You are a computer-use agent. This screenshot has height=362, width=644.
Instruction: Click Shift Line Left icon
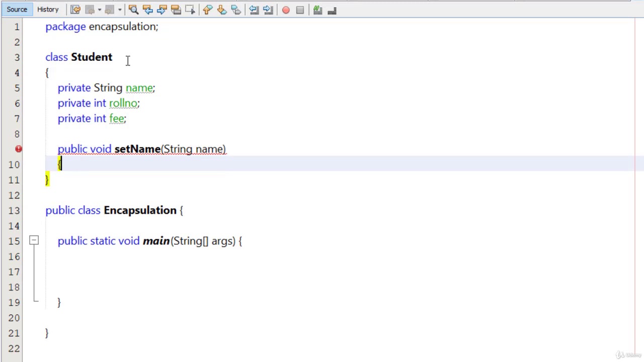coord(254,10)
